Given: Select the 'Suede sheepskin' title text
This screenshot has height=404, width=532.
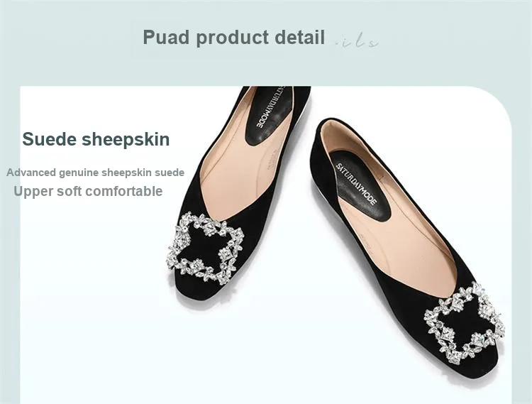Looking at the screenshot, I should coord(96,139).
